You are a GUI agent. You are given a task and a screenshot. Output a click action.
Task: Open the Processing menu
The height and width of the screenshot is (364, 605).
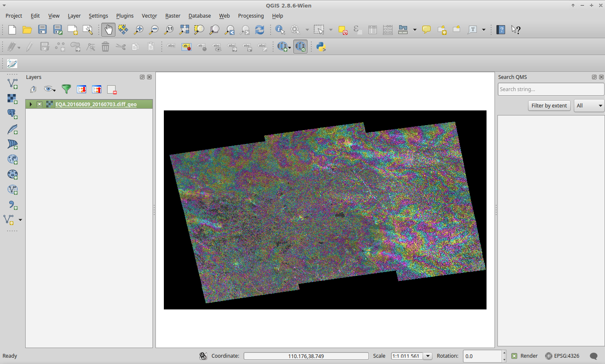click(251, 16)
